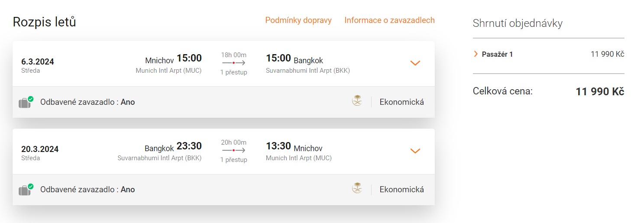Open the Podmínky dopravy link
The height and width of the screenshot is (223, 644).
tap(298, 20)
